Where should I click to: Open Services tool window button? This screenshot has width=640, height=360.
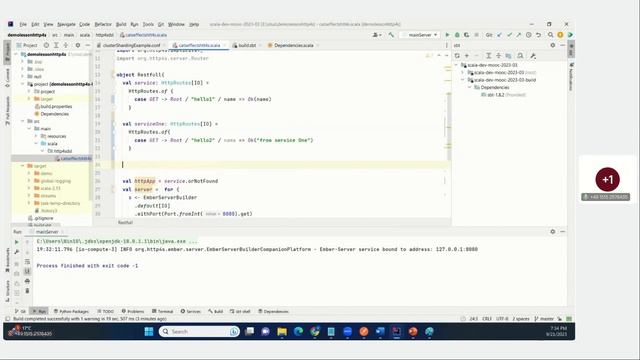point(191,311)
